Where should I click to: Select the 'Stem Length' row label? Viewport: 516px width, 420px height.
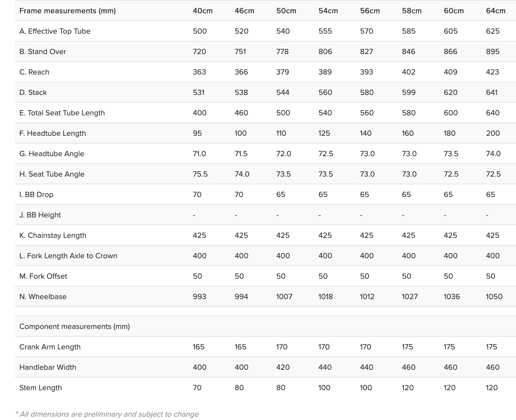pyautogui.click(x=41, y=388)
